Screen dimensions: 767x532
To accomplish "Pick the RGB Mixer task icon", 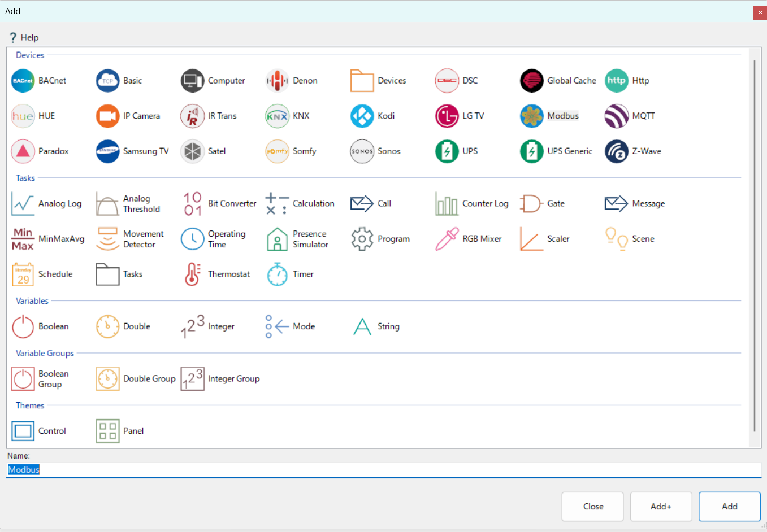I will pyautogui.click(x=447, y=239).
